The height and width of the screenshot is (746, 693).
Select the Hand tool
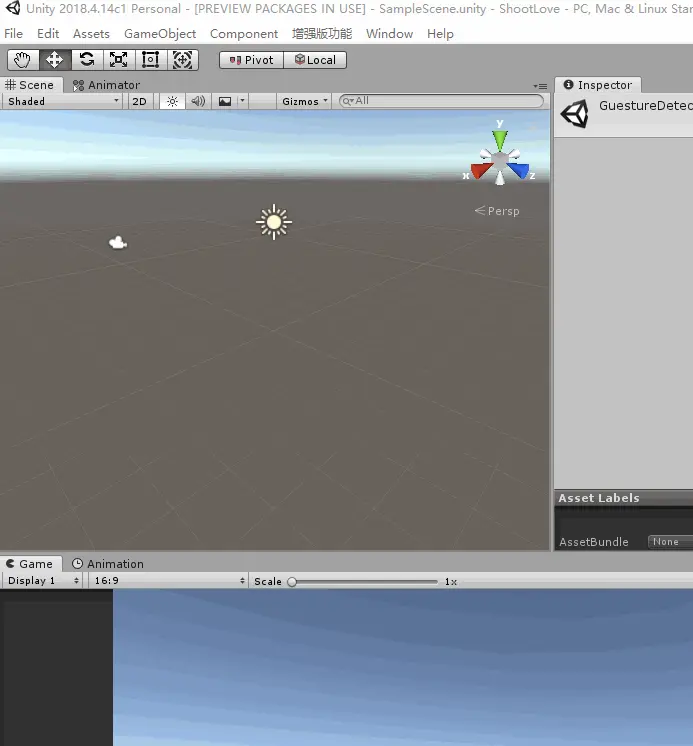tap(23, 60)
